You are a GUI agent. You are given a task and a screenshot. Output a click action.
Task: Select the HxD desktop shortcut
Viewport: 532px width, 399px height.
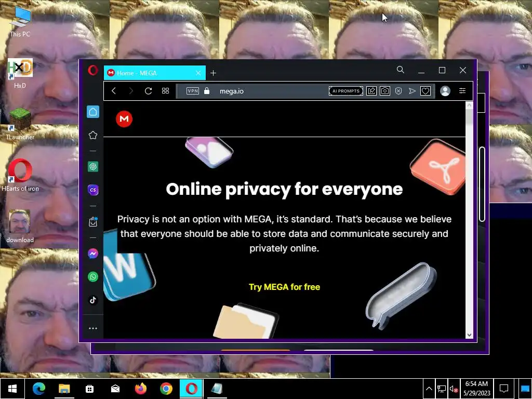click(x=20, y=73)
